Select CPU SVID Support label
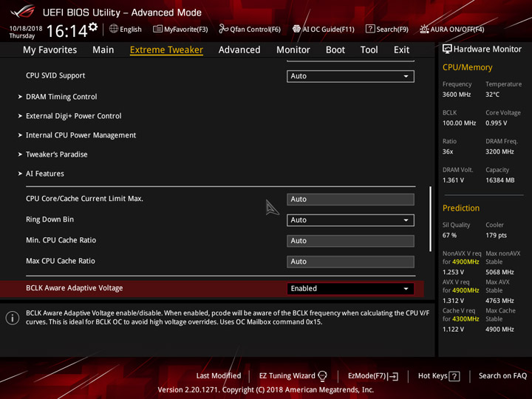The width and height of the screenshot is (532, 399). coord(55,75)
